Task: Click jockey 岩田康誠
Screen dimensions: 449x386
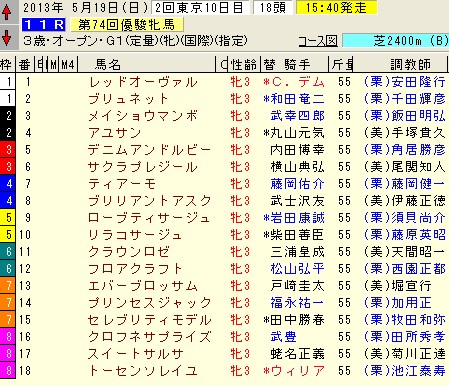Action: pyautogui.click(x=297, y=218)
